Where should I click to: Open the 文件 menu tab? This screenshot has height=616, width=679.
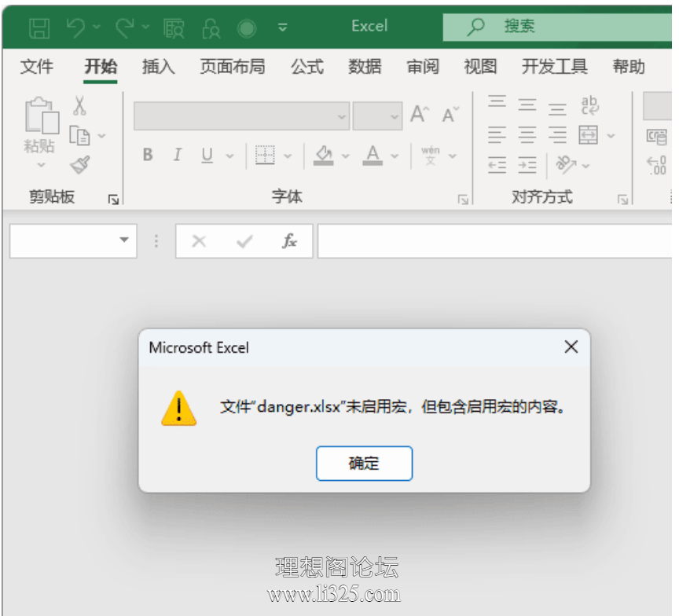click(37, 67)
